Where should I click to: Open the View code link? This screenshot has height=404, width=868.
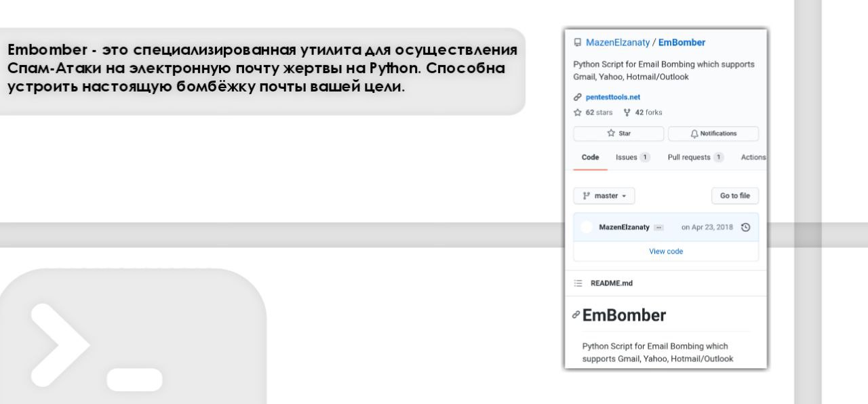666,251
